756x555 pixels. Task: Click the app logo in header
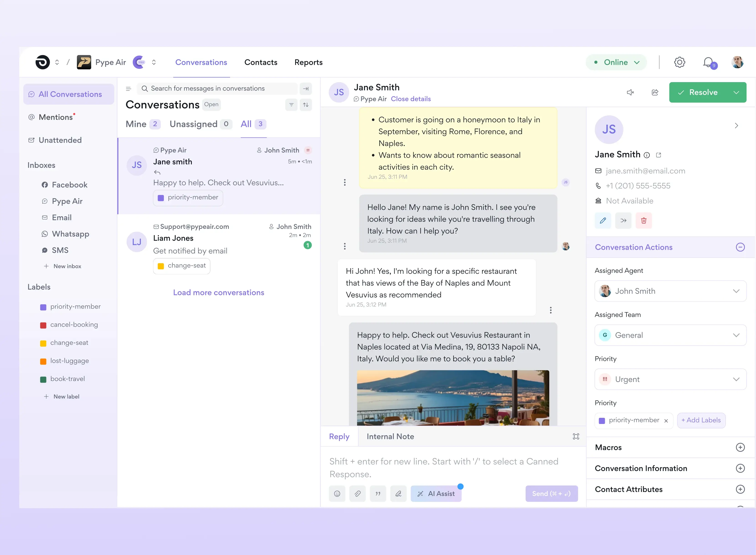(x=43, y=62)
